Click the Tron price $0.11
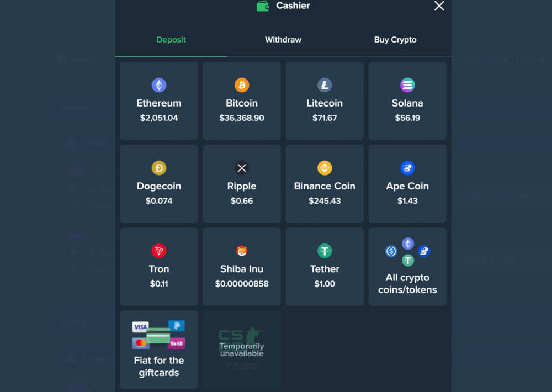Screen dimensions: 552x392 coord(159,284)
